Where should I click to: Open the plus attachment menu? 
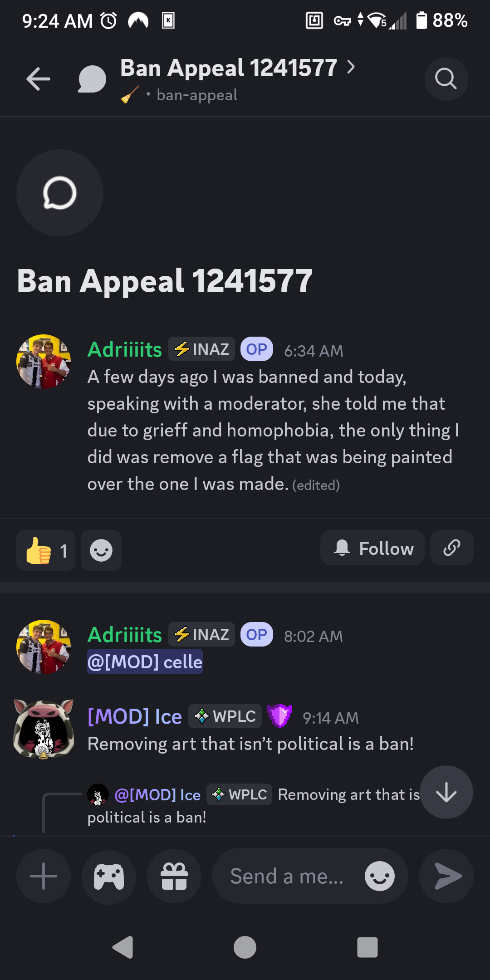click(x=44, y=876)
